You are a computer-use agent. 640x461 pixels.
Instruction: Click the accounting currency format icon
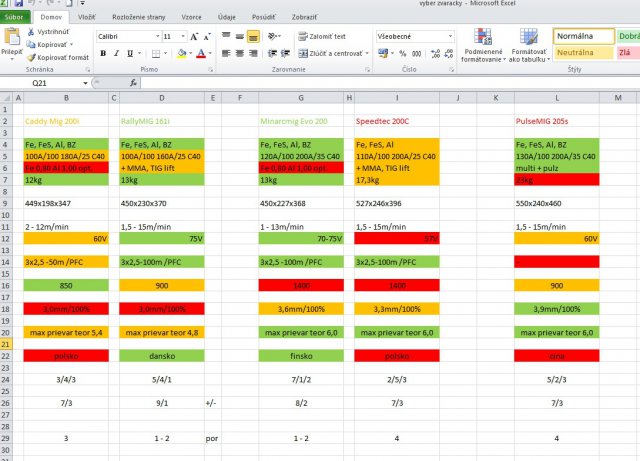(383, 53)
